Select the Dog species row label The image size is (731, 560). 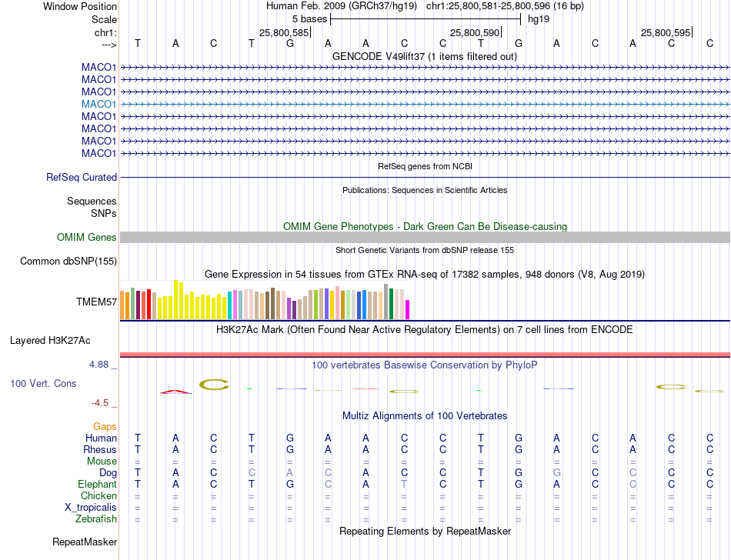tap(108, 473)
